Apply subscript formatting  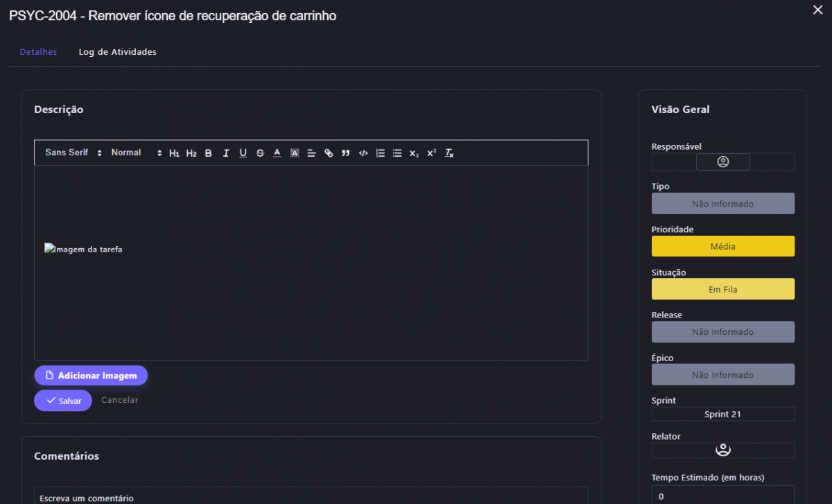[414, 153]
